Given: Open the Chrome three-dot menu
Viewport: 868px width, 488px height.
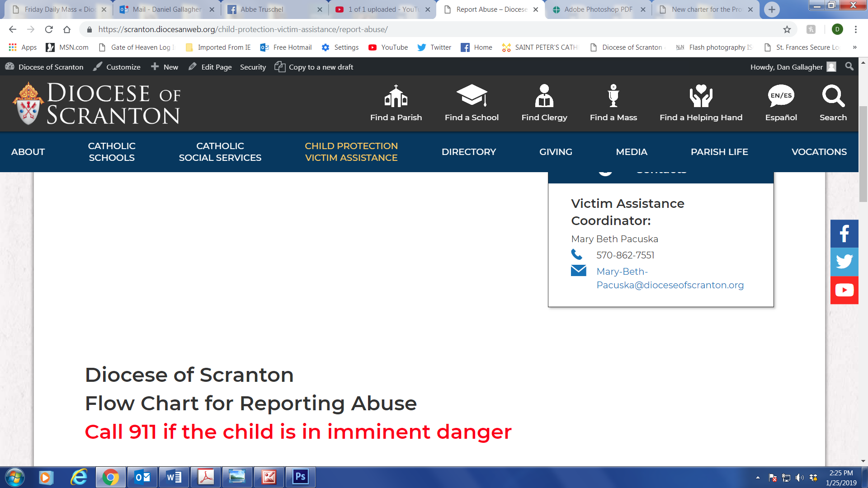Looking at the screenshot, I should pyautogui.click(x=856, y=29).
